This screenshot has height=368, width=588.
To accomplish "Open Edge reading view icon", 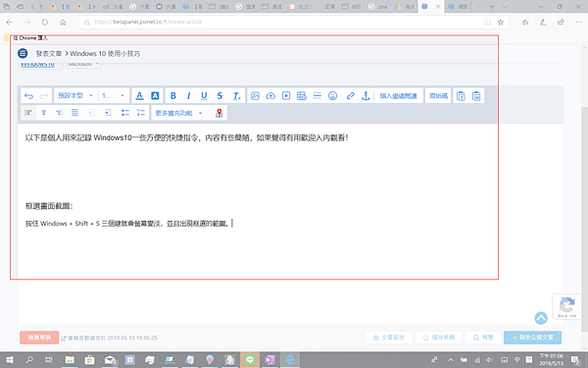I will tap(487, 23).
